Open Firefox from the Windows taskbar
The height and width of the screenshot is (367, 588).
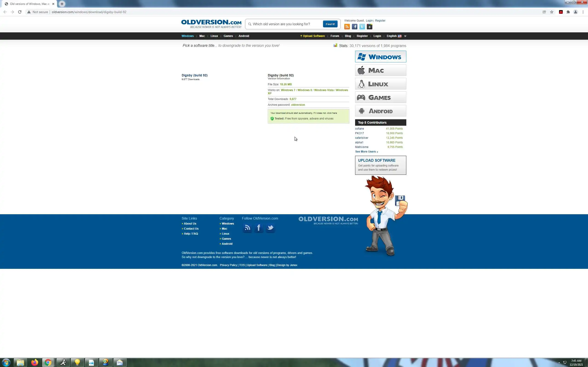(x=34, y=362)
